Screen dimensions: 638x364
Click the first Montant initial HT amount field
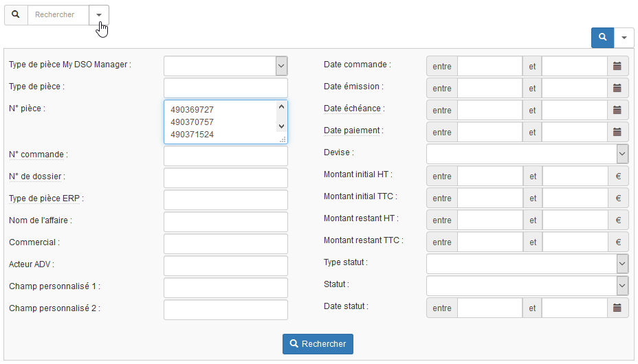pos(489,176)
